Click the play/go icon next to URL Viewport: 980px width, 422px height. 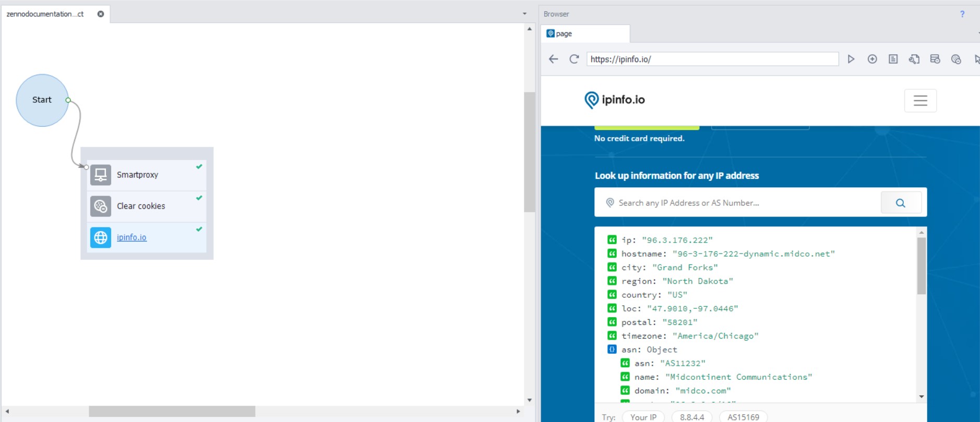tap(851, 59)
